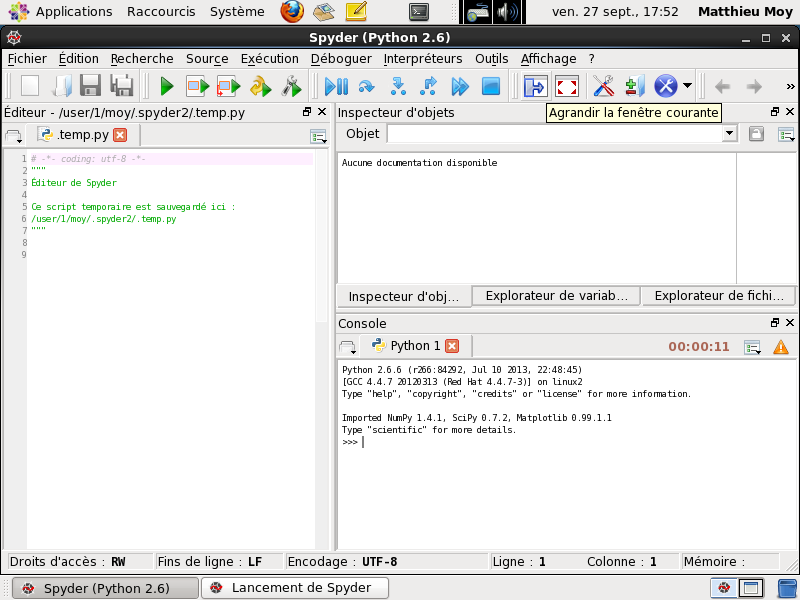Toggle the object inspector lock icon
800x600 pixels.
(756, 134)
